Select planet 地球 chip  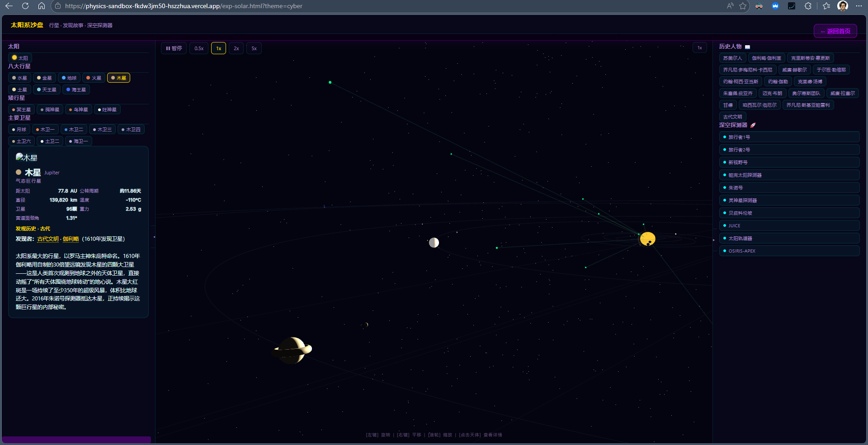[70, 78]
